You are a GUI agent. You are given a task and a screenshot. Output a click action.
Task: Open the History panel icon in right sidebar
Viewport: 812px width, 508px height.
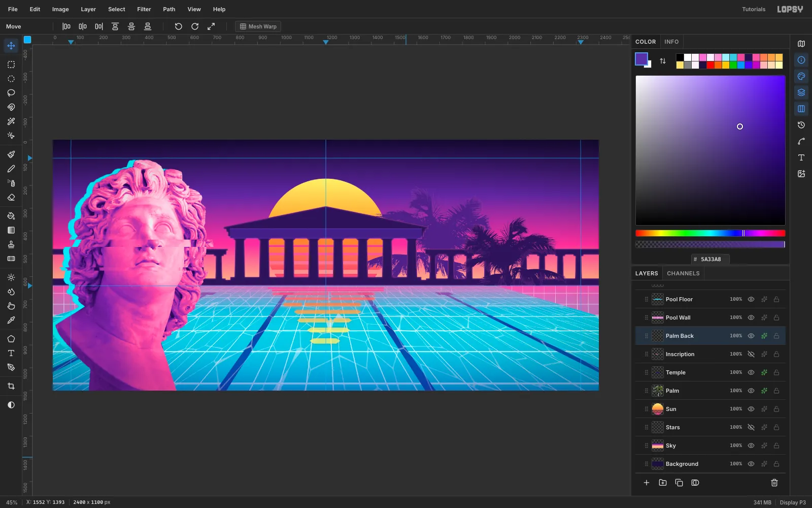(801, 125)
